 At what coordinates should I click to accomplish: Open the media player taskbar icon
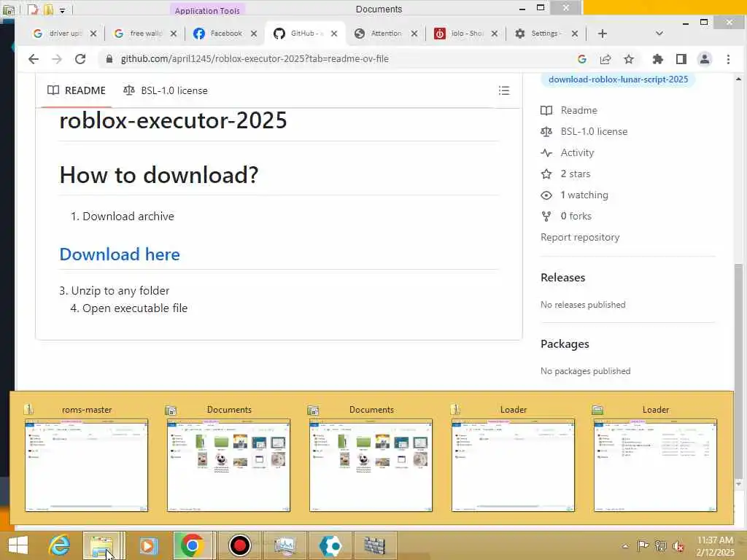point(148,545)
